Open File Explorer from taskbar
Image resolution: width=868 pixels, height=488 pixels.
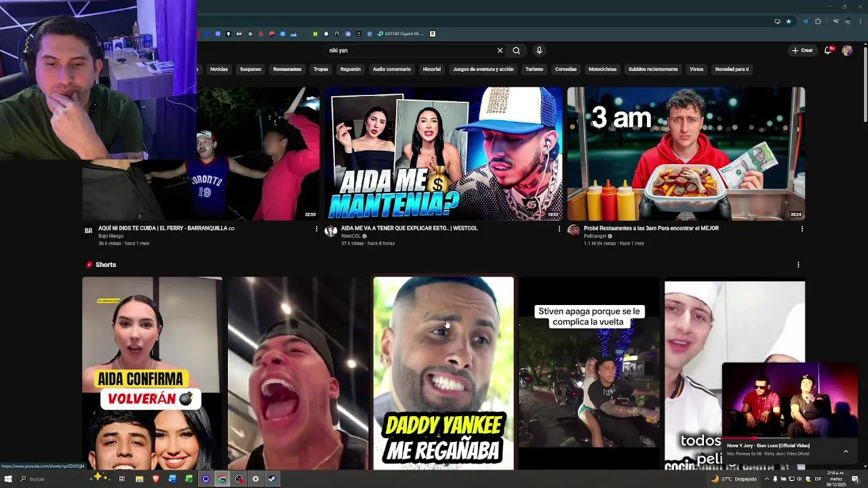click(x=139, y=479)
